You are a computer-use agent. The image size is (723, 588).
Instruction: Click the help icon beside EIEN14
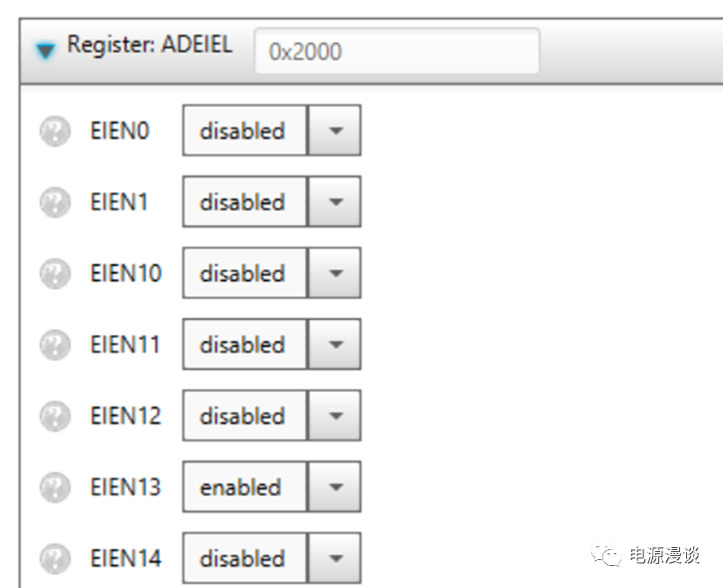(x=55, y=559)
